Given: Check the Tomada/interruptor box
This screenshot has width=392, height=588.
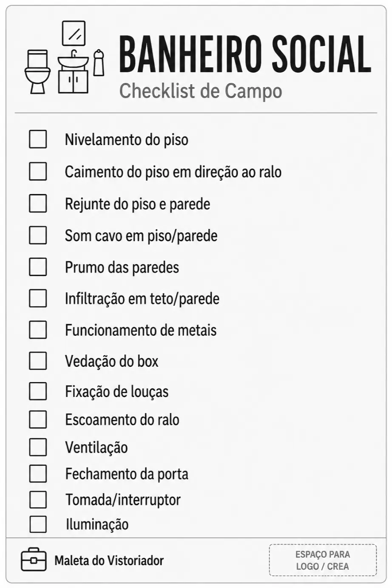Looking at the screenshot, I should click(38, 500).
